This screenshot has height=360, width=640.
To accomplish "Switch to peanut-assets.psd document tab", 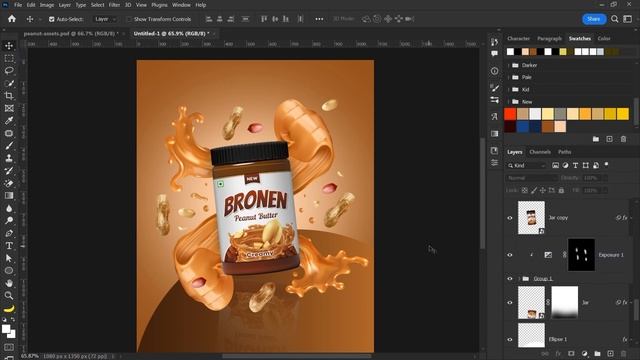I will pos(71,33).
